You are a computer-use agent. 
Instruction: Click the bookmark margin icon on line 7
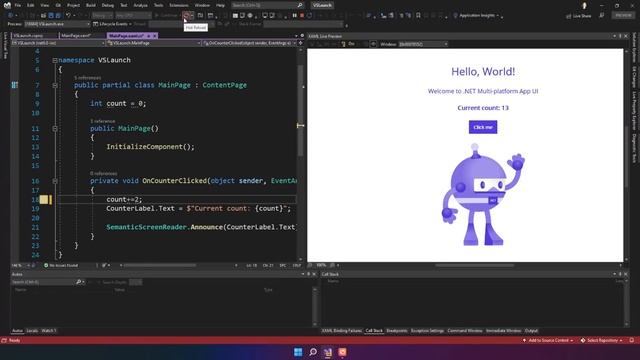15,85
